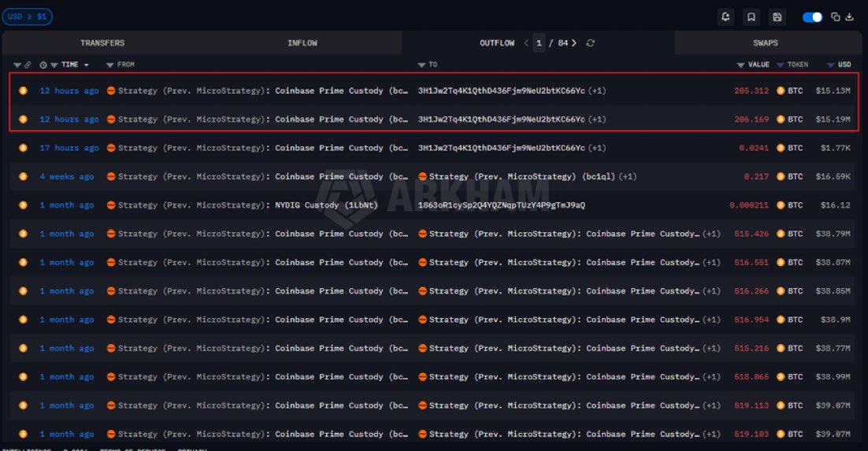The height and width of the screenshot is (451, 868).
Task: Open the TOKEN column filter icon
Action: click(x=781, y=65)
